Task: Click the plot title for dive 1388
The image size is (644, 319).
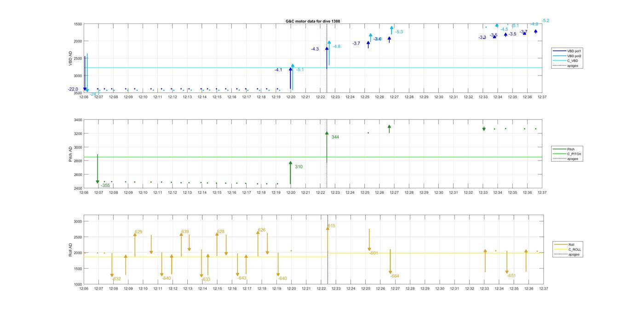Action: tap(313, 21)
